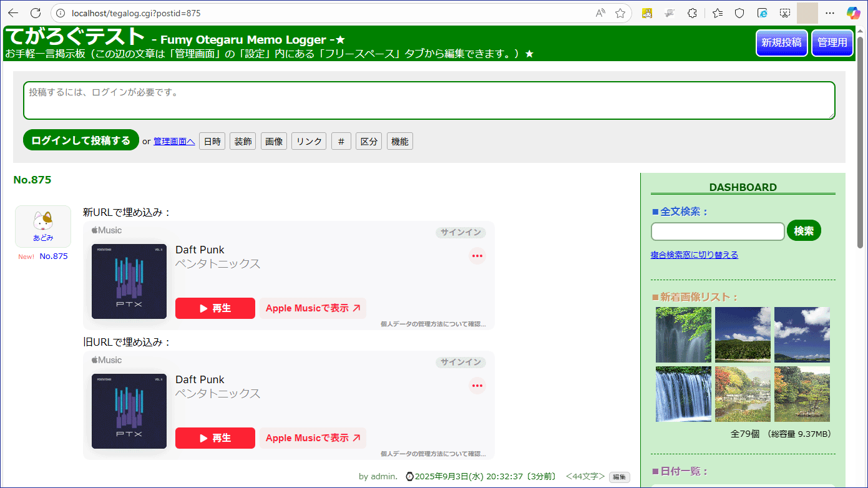The height and width of the screenshot is (488, 868).
Task: Click the screenshot scissors icon in toolbar
Action: point(785,13)
